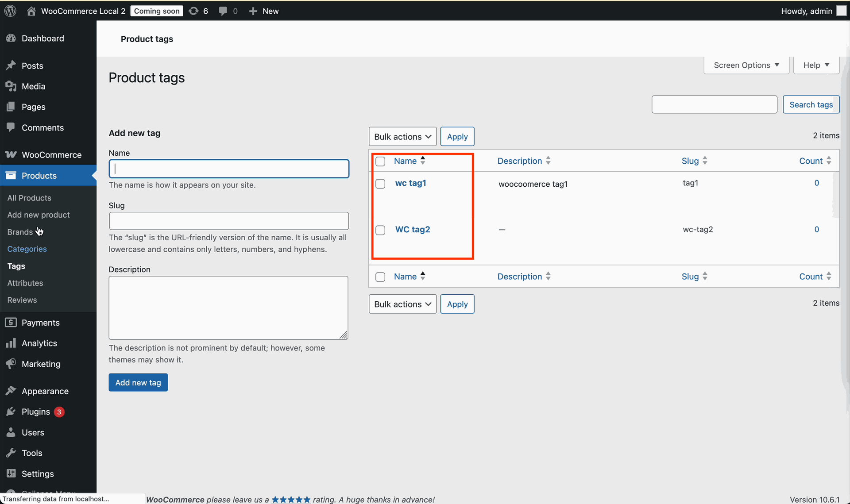Open the comments bubble in admin bar
This screenshot has height=504, width=850.
(x=223, y=11)
